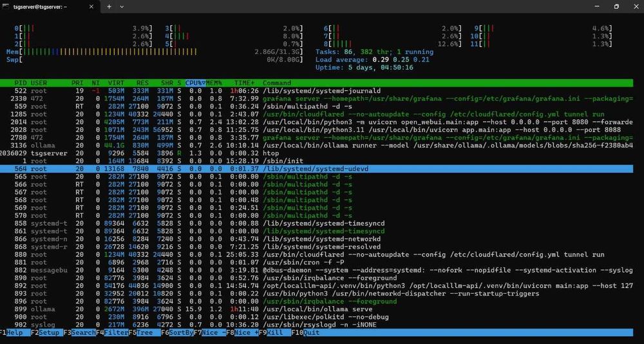Select the cron -f -P process row
This screenshot has height=344, width=644.
pos(316,262)
